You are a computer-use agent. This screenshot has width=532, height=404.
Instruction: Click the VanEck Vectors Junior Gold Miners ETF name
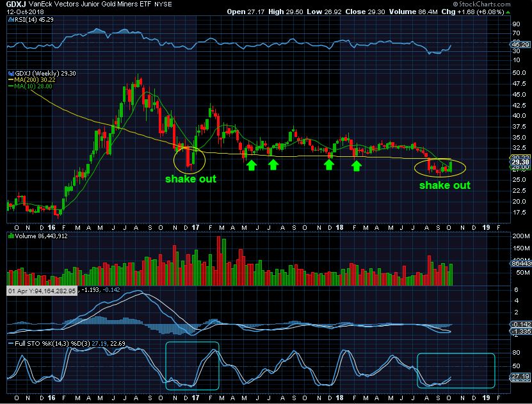point(90,4)
